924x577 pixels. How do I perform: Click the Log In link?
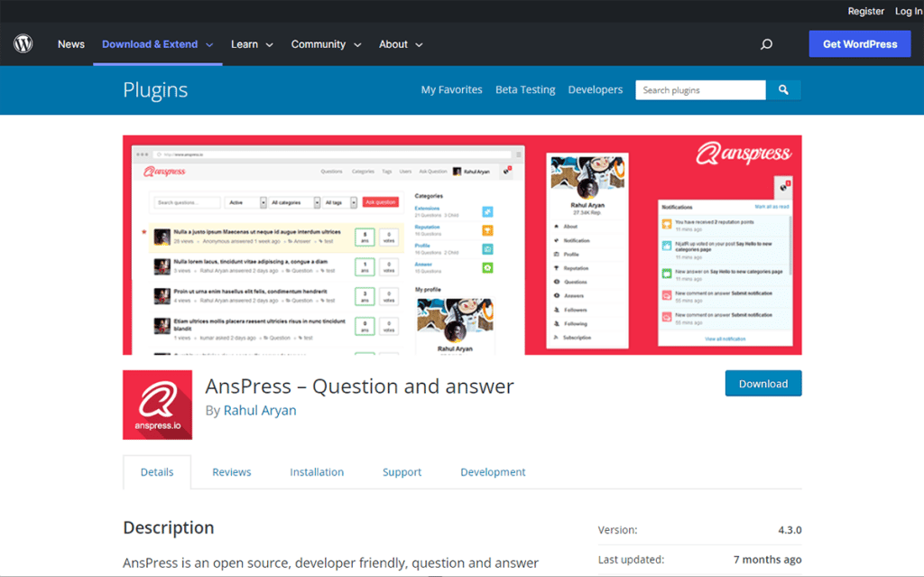point(908,11)
